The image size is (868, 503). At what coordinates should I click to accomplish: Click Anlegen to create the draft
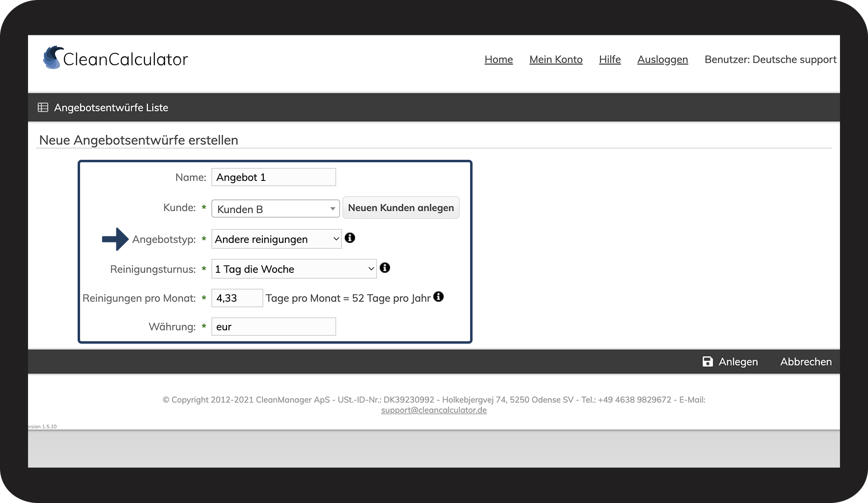point(738,362)
